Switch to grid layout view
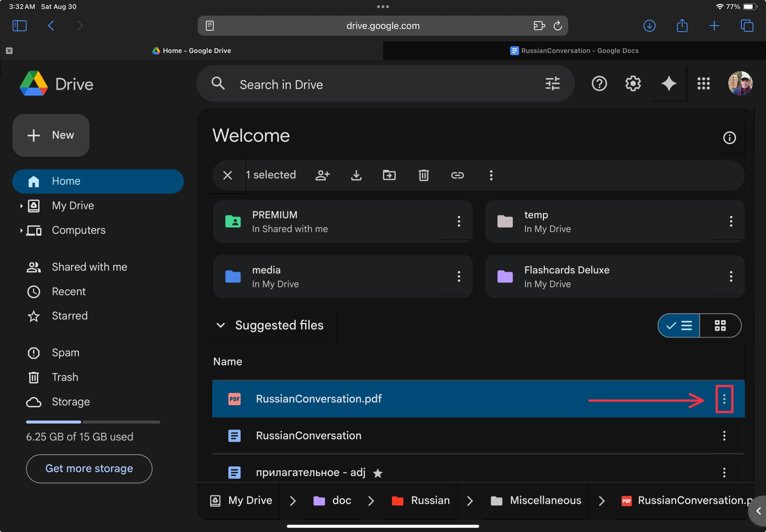The height and width of the screenshot is (532, 766). click(x=720, y=325)
